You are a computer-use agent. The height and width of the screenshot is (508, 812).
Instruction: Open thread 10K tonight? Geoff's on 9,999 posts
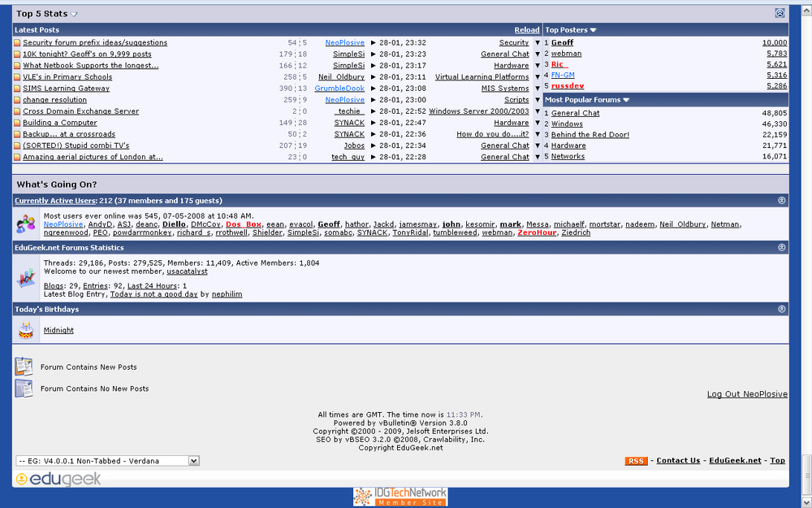[x=87, y=54]
